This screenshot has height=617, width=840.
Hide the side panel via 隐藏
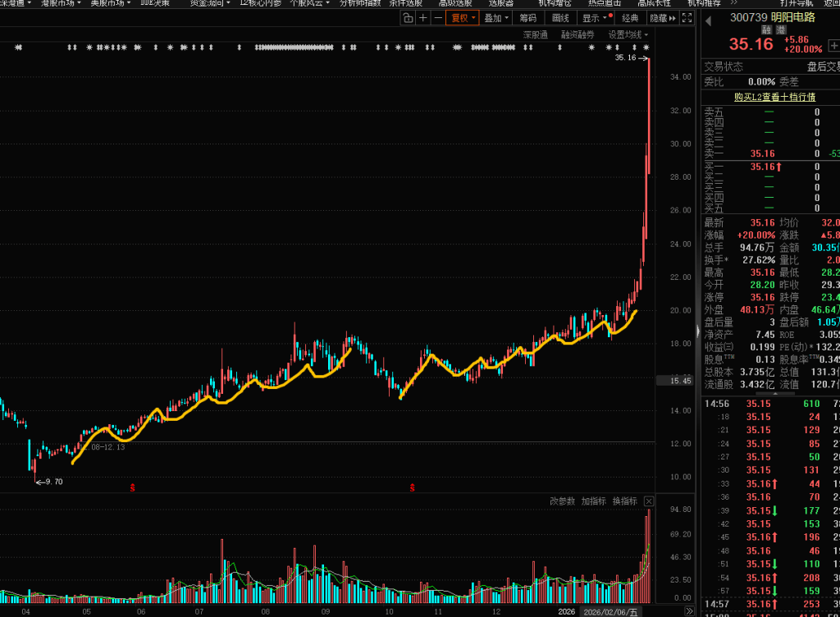[662, 18]
